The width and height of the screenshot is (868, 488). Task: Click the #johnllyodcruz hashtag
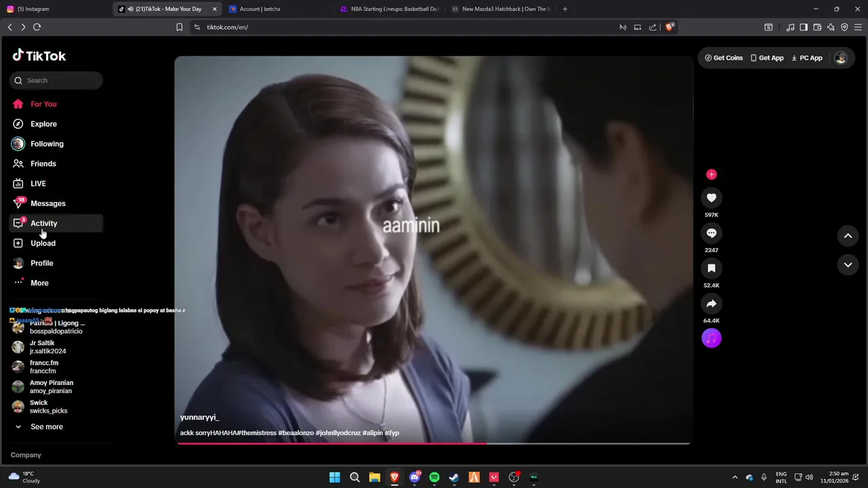tap(338, 432)
